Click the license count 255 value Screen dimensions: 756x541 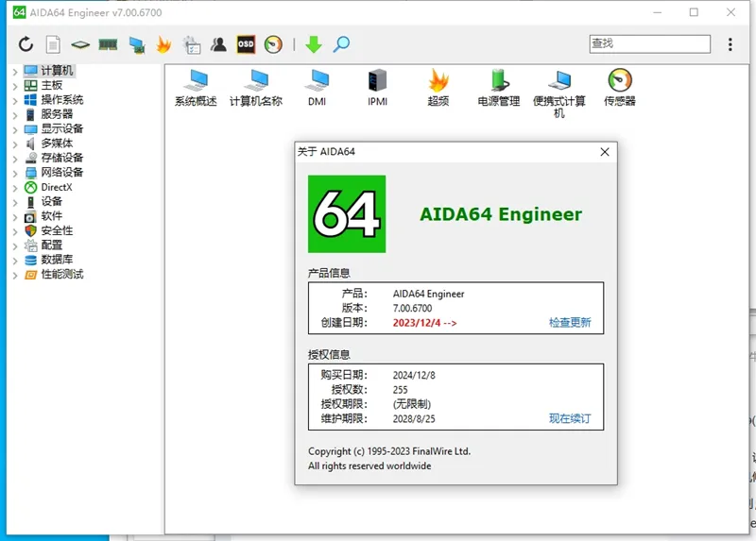click(x=400, y=390)
